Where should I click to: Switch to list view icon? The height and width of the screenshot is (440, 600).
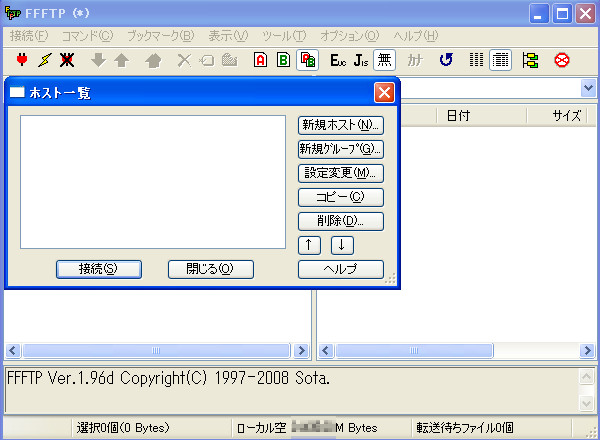tap(476, 60)
